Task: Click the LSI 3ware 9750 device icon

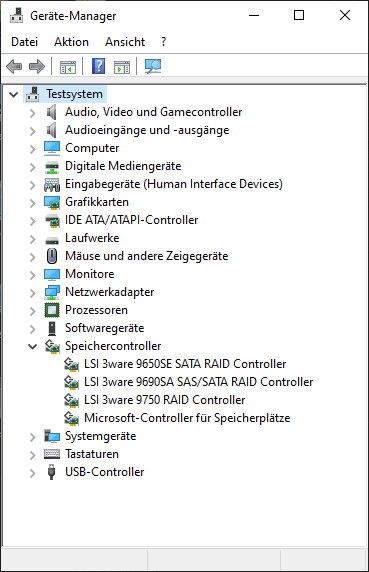Action: tap(71, 400)
